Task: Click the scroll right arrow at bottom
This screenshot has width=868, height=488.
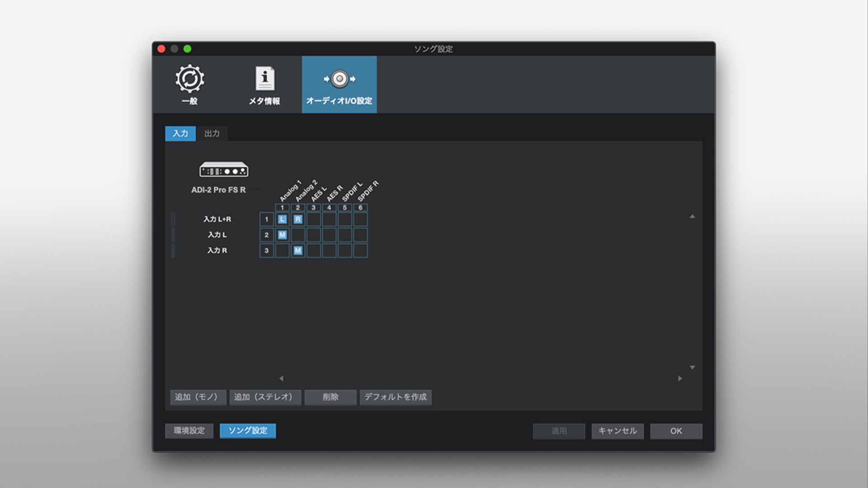Action: pos(679,378)
